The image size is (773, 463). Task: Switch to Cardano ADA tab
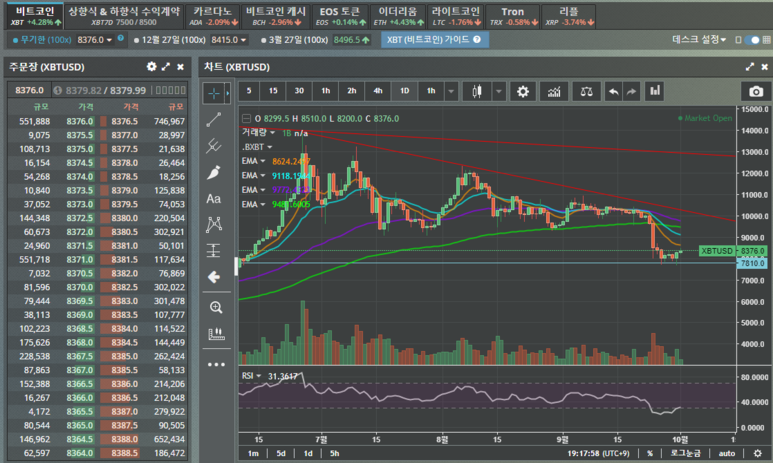click(213, 16)
